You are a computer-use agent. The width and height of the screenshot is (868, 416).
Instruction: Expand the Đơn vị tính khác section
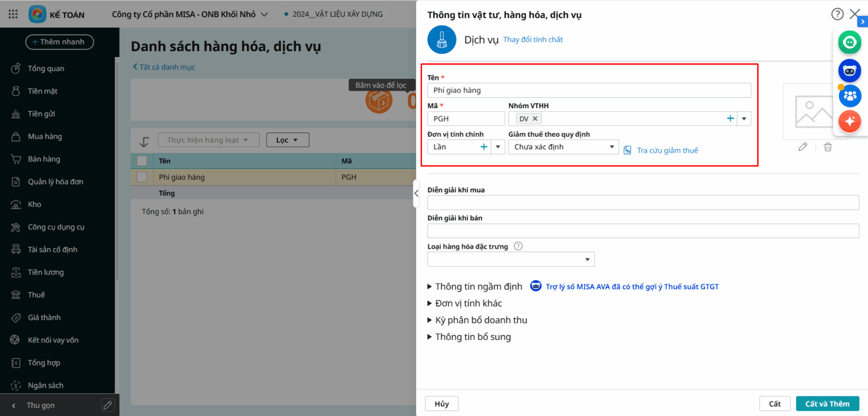coord(464,304)
